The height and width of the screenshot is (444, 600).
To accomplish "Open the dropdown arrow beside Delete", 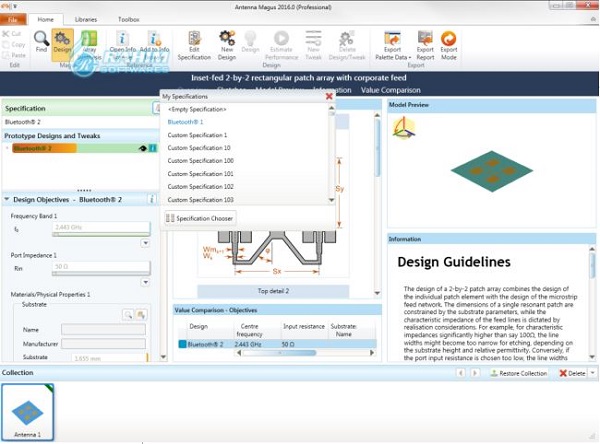I will pos(593,373).
